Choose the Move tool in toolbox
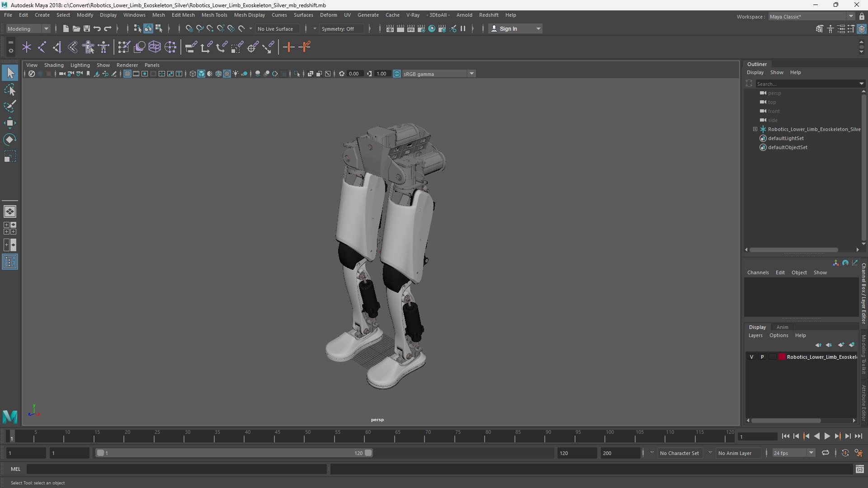Image resolution: width=868 pixels, height=488 pixels. [x=10, y=123]
